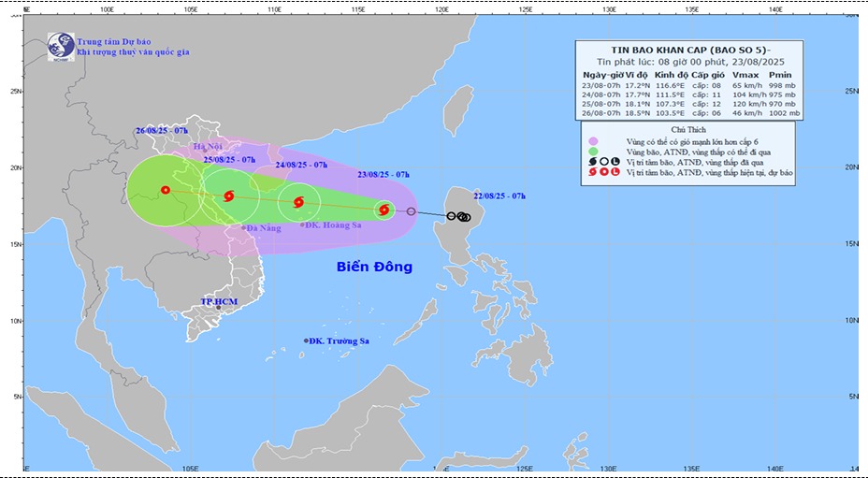Click the Biển Đông sea label
868x478 pixels.
pyautogui.click(x=374, y=267)
